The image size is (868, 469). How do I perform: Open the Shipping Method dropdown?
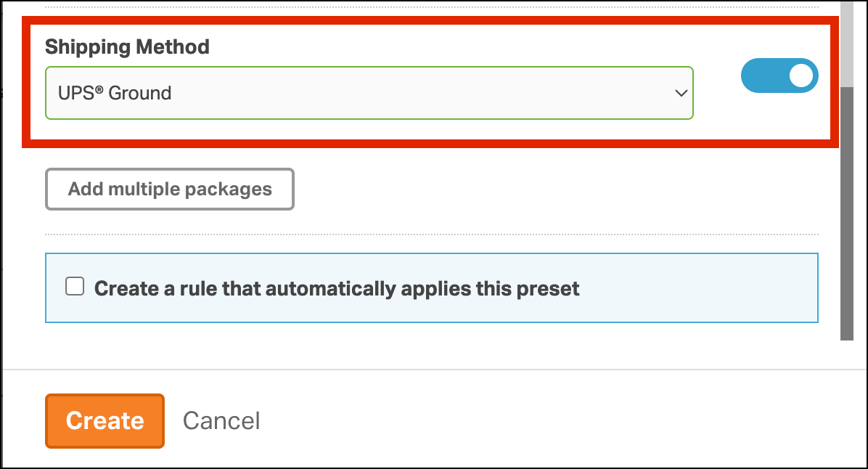point(369,93)
